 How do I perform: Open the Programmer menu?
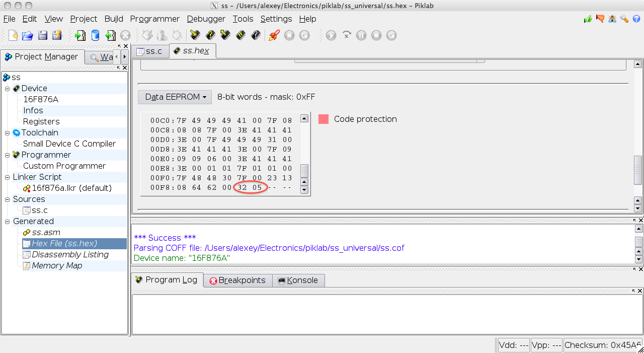click(x=154, y=19)
